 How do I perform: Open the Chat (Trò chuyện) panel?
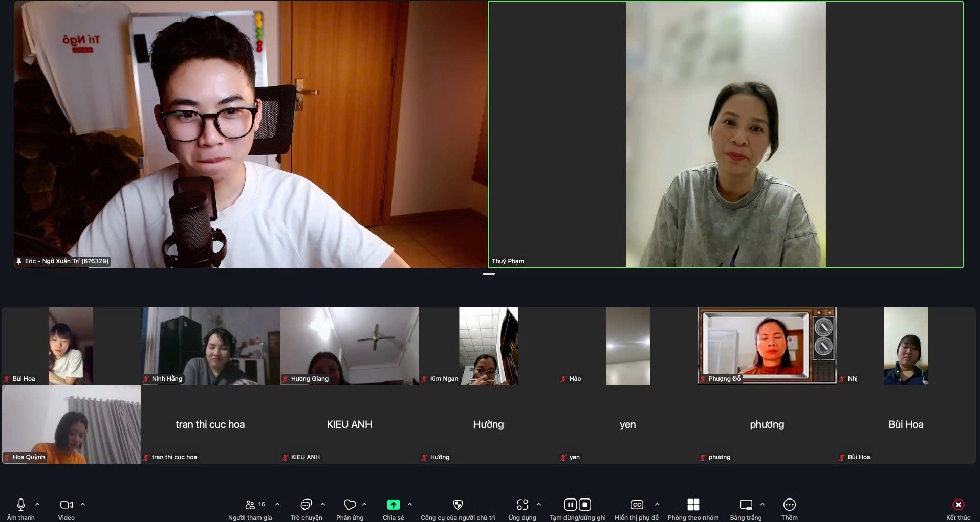[306, 505]
